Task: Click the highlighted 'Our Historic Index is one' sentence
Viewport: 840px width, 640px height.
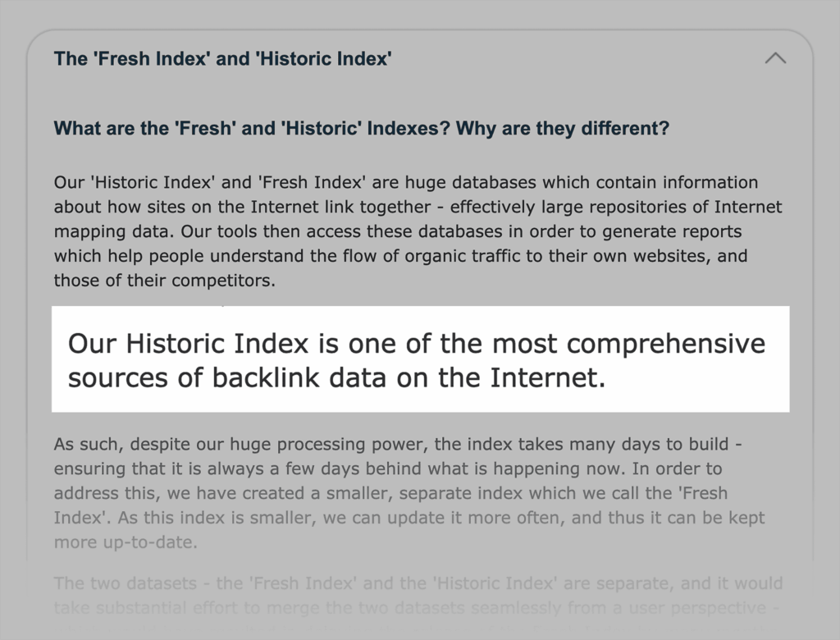Action: click(416, 359)
